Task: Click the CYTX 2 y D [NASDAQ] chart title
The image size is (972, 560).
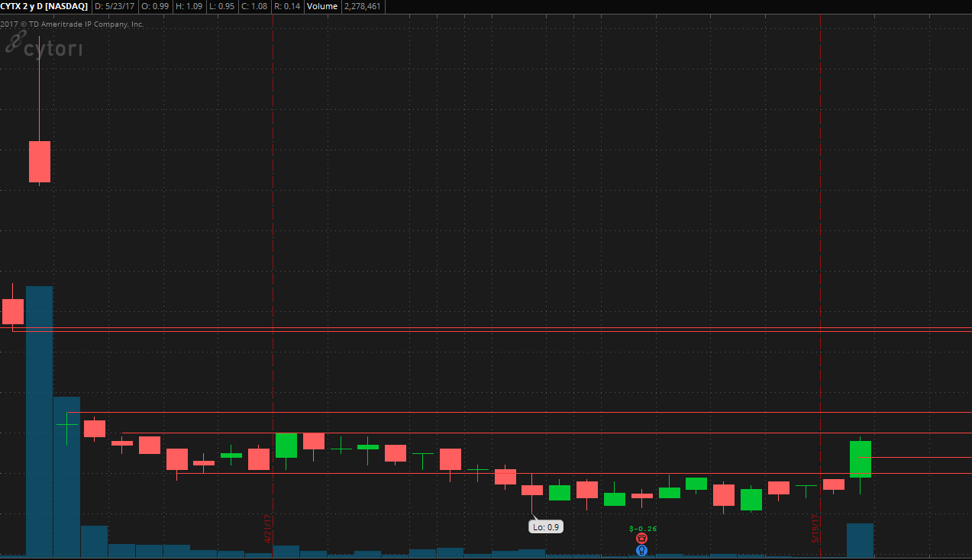Action: pyautogui.click(x=44, y=6)
